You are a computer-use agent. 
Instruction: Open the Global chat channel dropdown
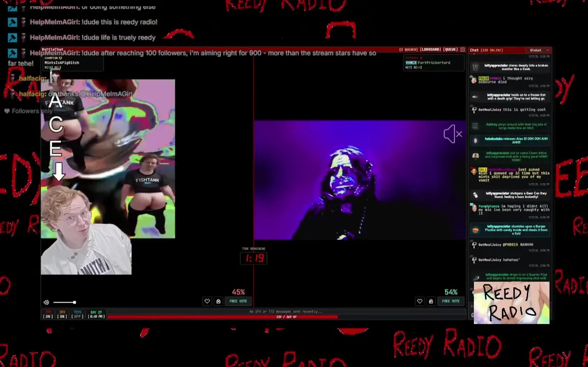pos(539,50)
